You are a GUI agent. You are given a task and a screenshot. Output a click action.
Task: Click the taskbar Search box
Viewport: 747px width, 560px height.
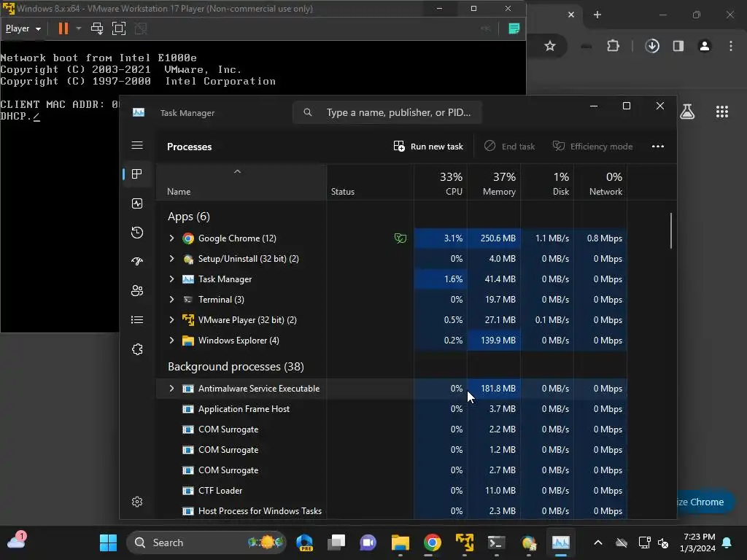coord(206,542)
